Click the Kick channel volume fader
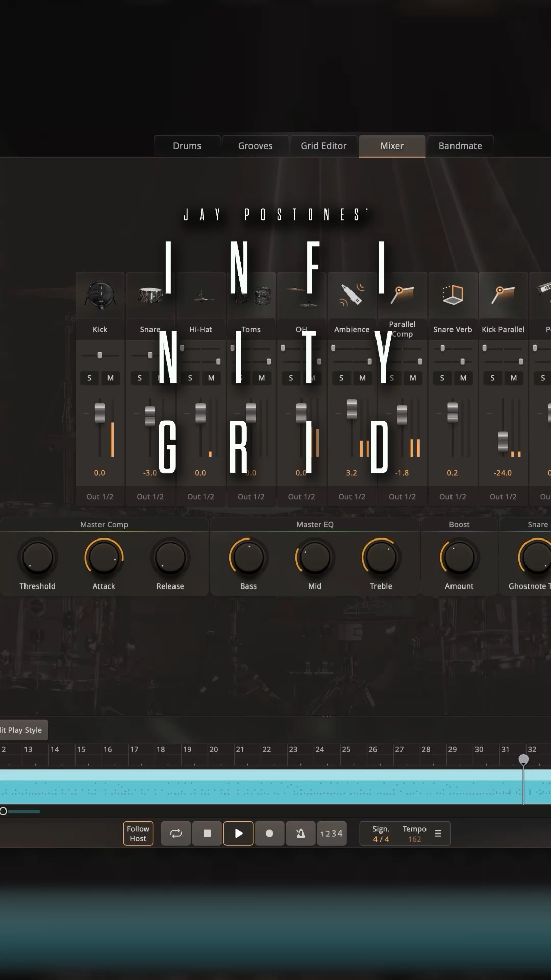551x980 pixels. click(x=99, y=413)
